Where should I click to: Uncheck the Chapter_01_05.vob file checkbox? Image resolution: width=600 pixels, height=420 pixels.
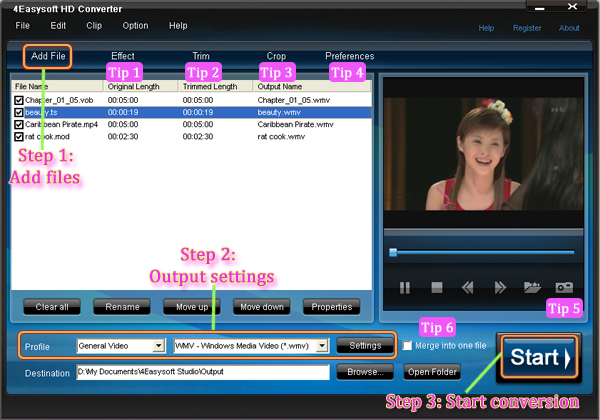[18, 100]
